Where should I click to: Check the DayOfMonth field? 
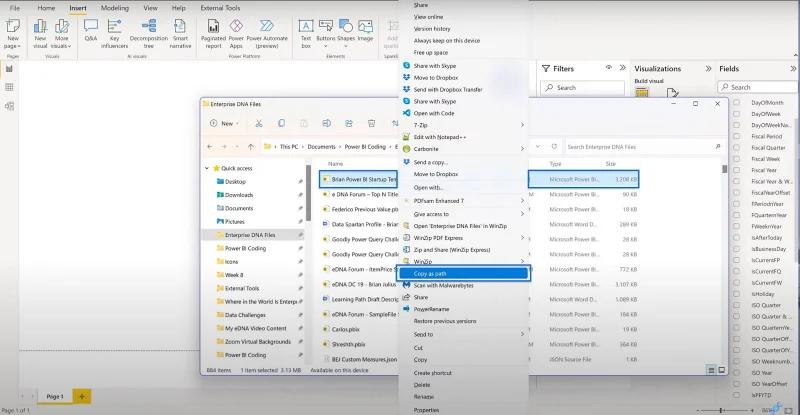click(x=736, y=103)
